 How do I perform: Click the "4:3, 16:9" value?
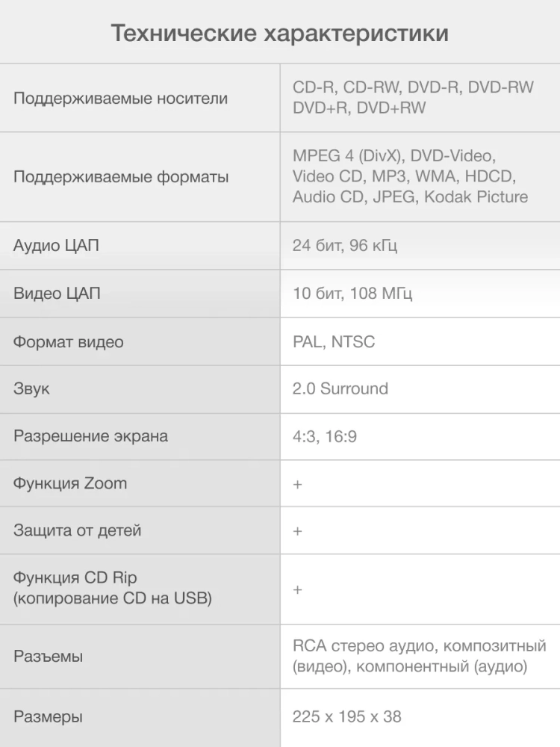325,436
